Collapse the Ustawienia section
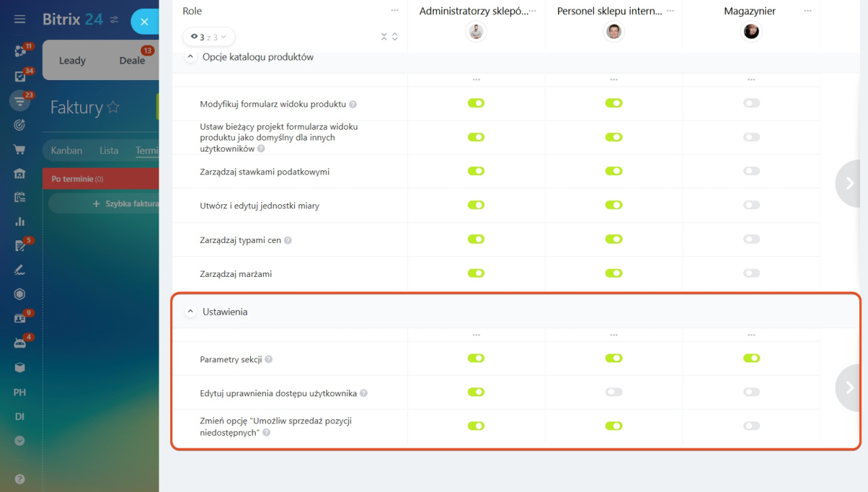Viewport: 868px width, 492px height. point(190,312)
